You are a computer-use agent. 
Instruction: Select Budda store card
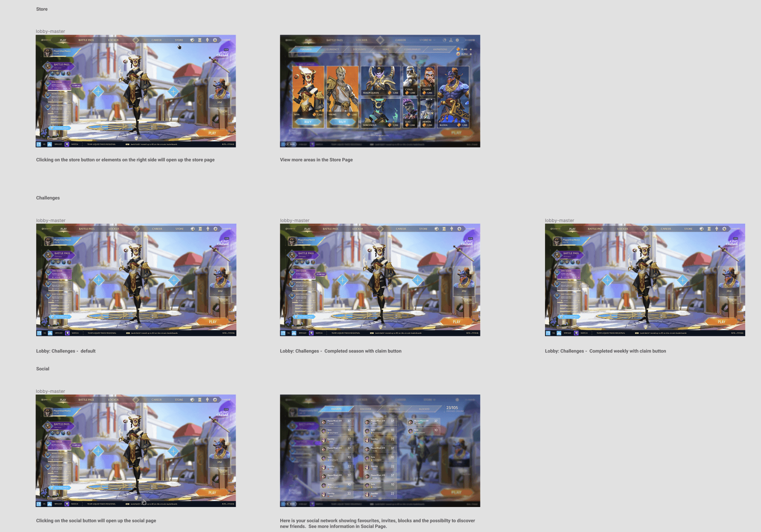click(453, 97)
